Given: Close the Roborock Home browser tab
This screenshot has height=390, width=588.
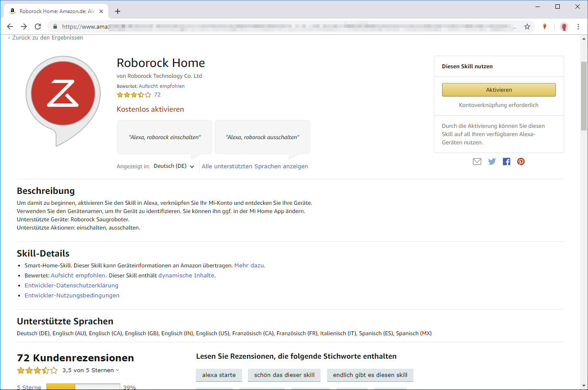Looking at the screenshot, I should [102, 11].
